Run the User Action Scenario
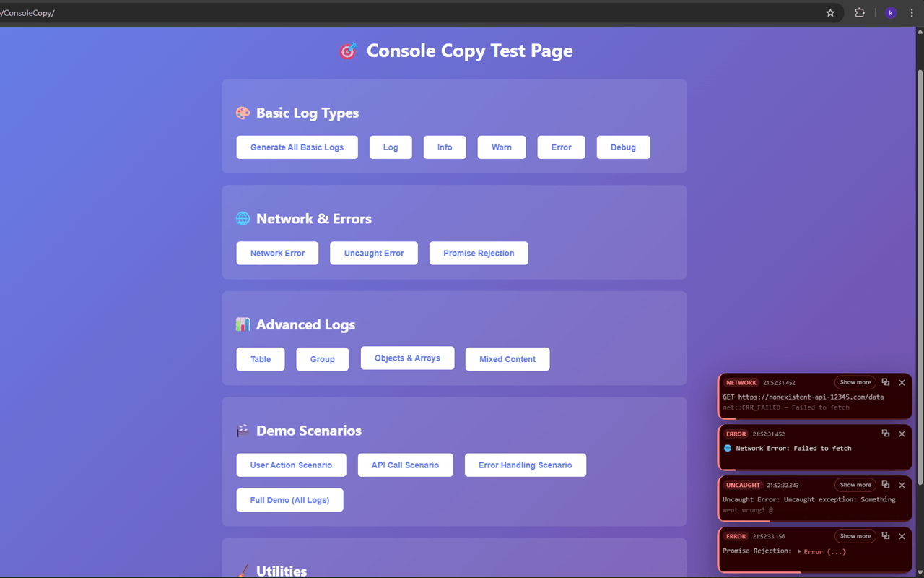The height and width of the screenshot is (578, 924). [291, 465]
